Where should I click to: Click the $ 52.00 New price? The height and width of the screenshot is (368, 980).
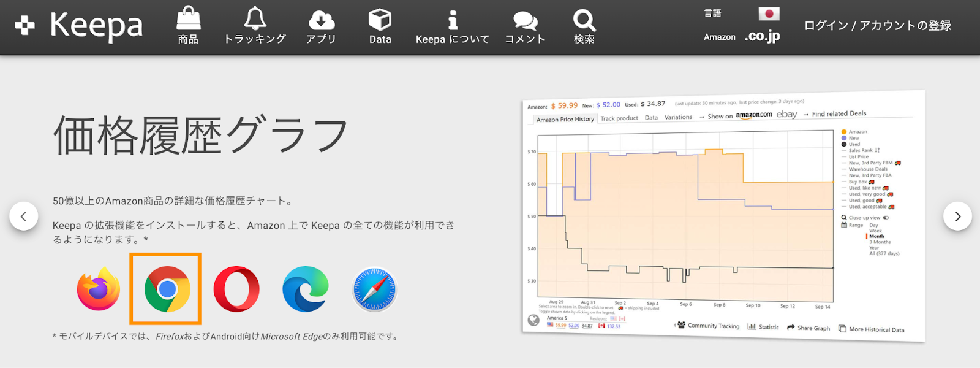(608, 105)
